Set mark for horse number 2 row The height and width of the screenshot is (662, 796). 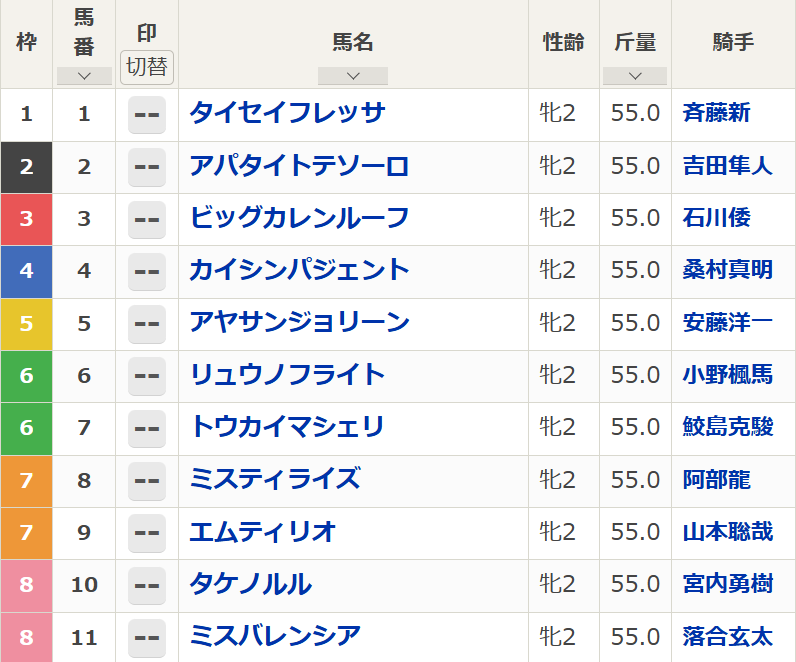pos(147,167)
